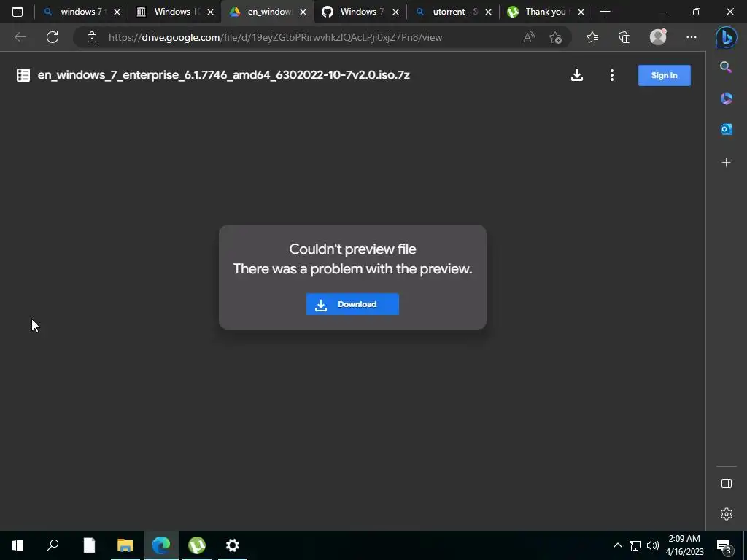Close the 'Thank you' tab

tap(581, 12)
